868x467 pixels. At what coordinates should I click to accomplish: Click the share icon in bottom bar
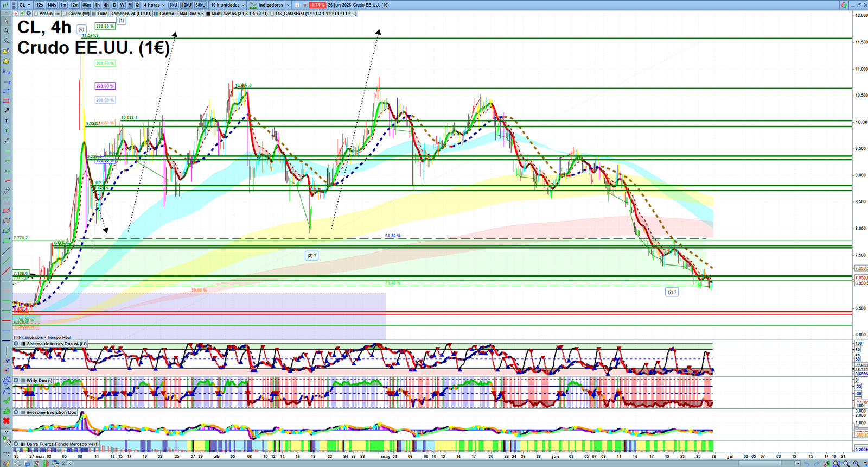pos(17,463)
